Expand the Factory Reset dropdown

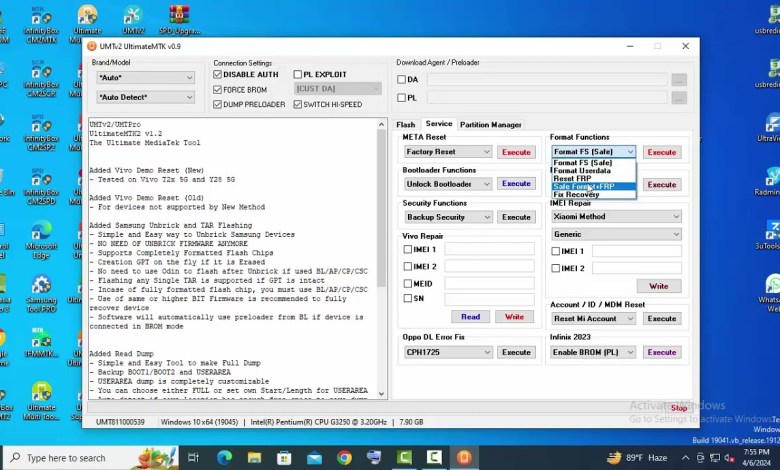click(x=447, y=152)
